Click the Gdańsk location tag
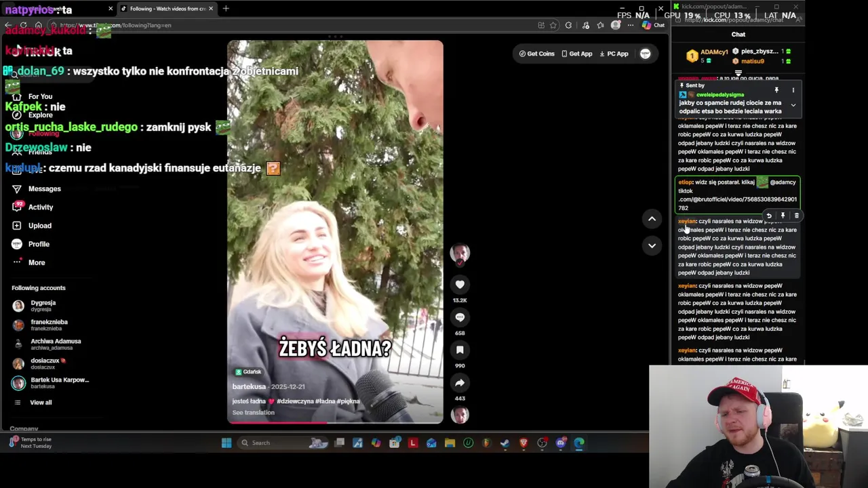The image size is (868, 488). tap(248, 371)
